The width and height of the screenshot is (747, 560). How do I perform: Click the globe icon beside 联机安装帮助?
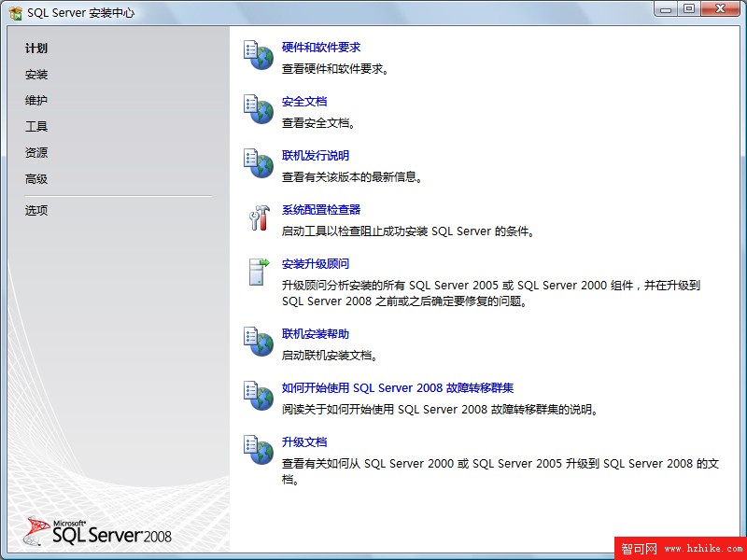[x=259, y=342]
